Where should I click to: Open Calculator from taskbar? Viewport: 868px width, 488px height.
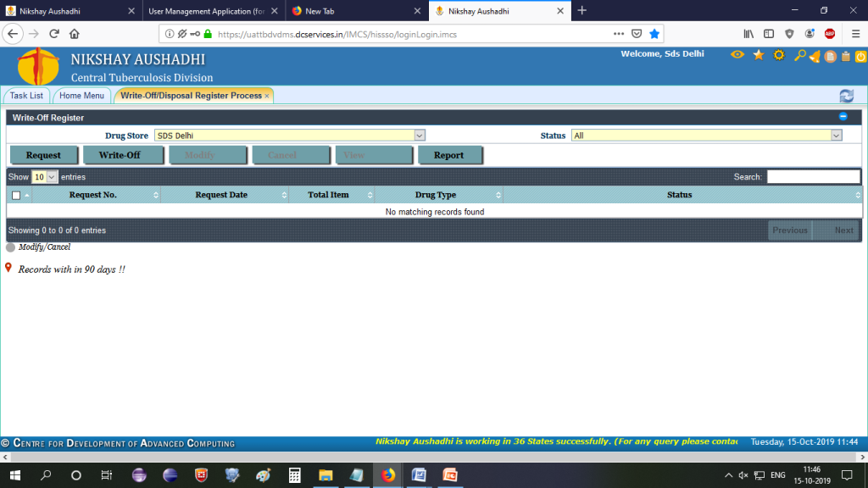(x=294, y=475)
